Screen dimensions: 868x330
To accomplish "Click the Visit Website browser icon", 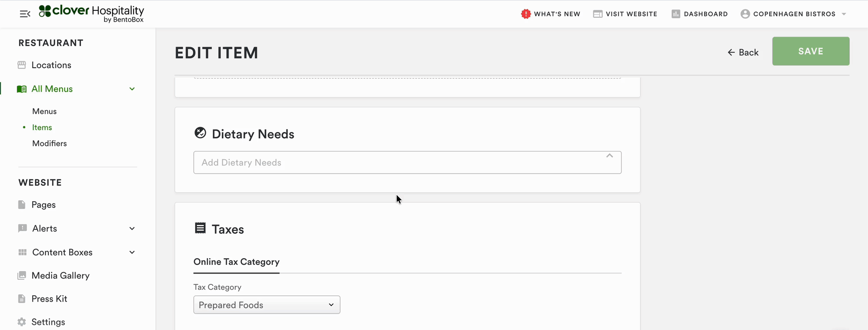I will point(598,14).
